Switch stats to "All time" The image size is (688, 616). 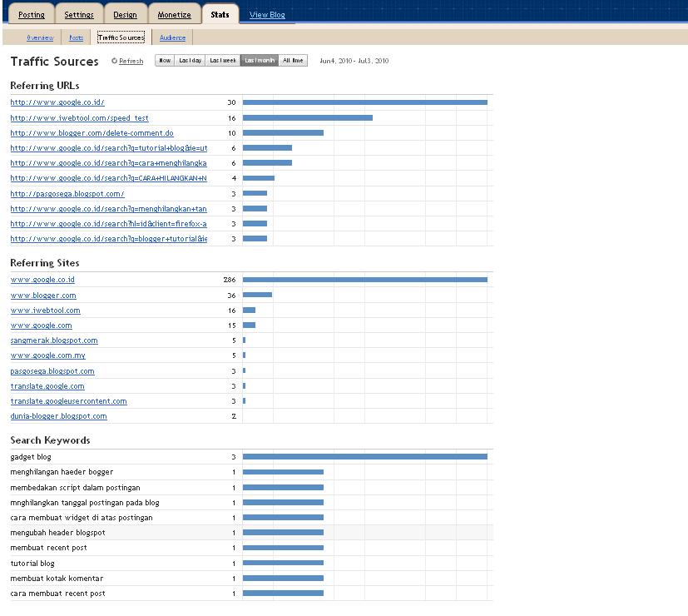(x=292, y=60)
